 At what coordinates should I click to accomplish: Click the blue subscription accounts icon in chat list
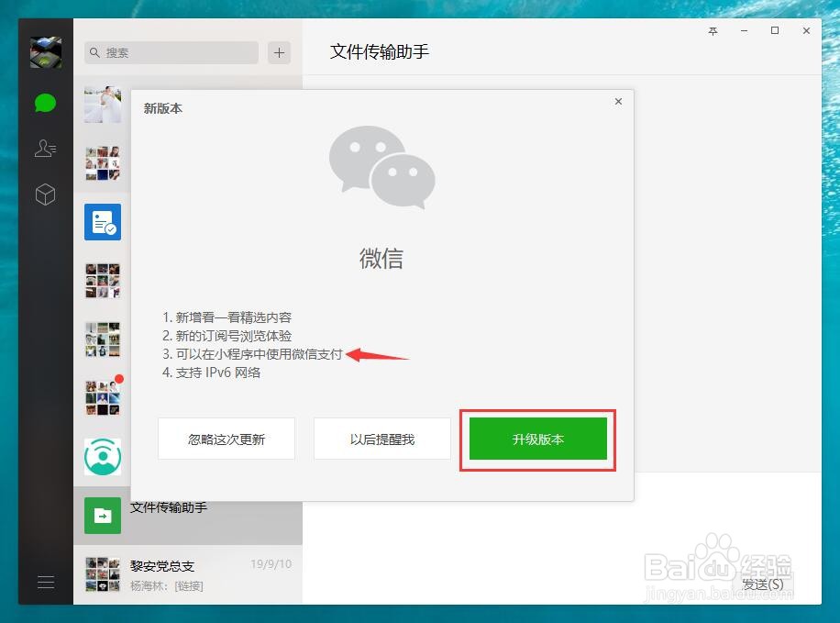102,221
